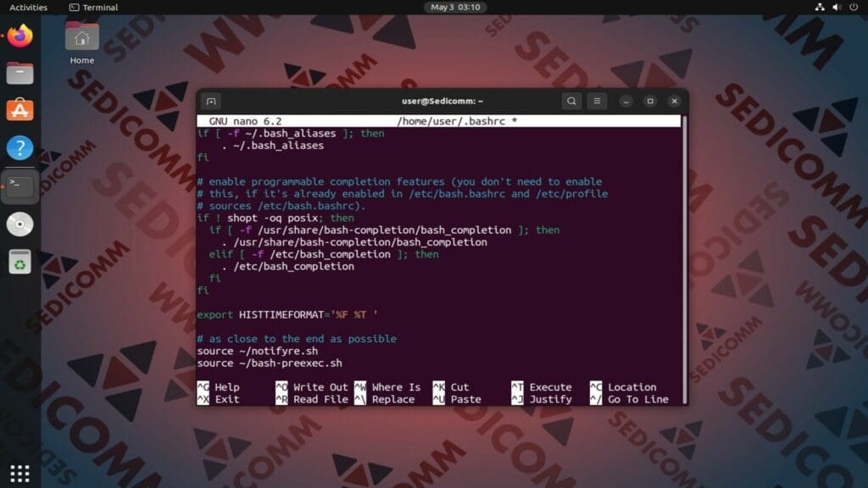Select the Terminal icon in dock
Viewport: 868px width, 488px height.
point(20,187)
